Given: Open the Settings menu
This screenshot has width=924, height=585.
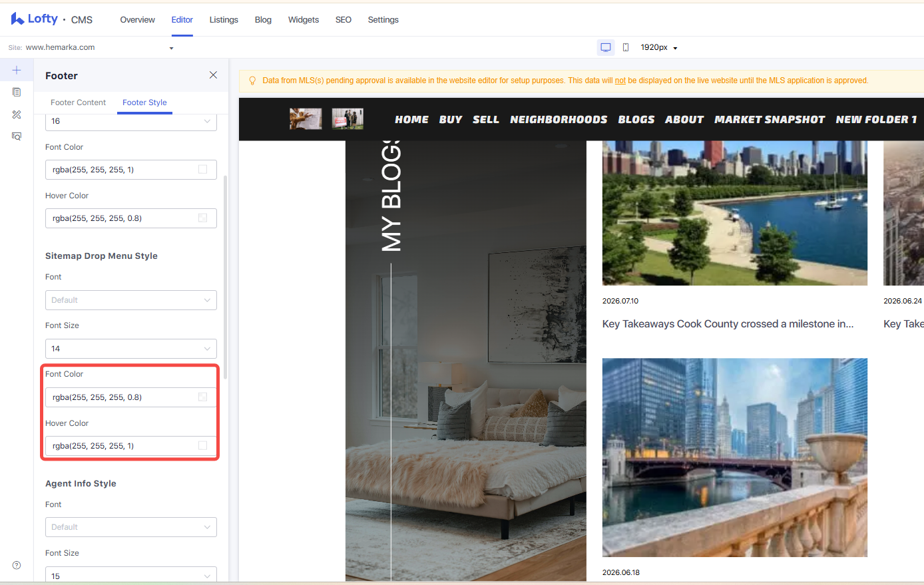Looking at the screenshot, I should pyautogui.click(x=383, y=19).
